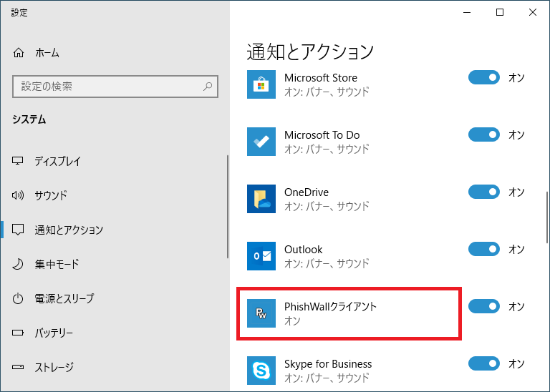Click the 設定の検索 search field
550x392 pixels.
coord(115,86)
